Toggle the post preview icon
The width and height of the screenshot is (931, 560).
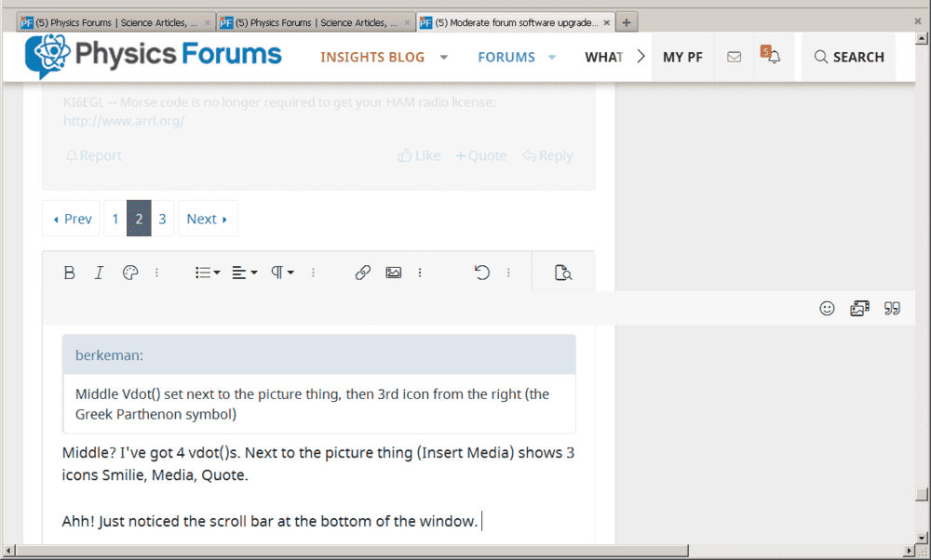(x=562, y=273)
